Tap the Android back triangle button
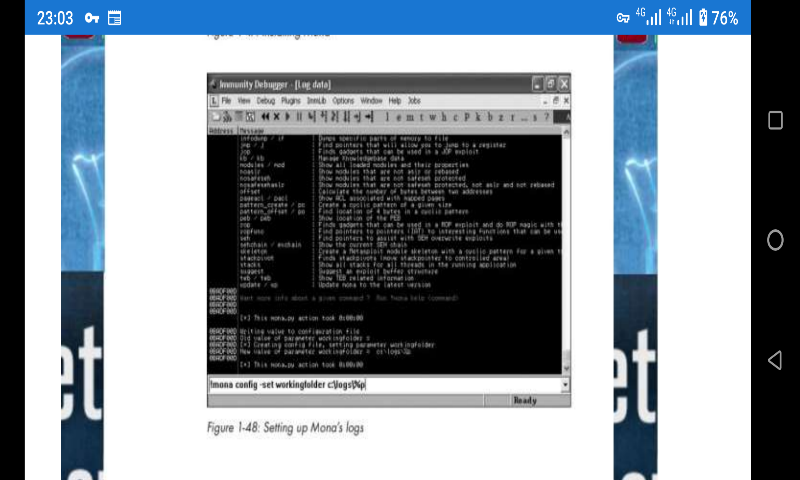 click(775, 360)
